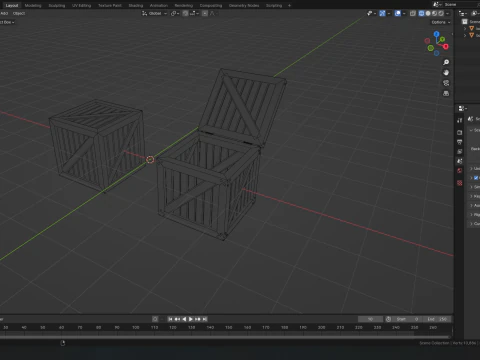Viewport: 480px width, 360px height.
Task: Toggle the viewport gizmos button
Action: pos(382,13)
